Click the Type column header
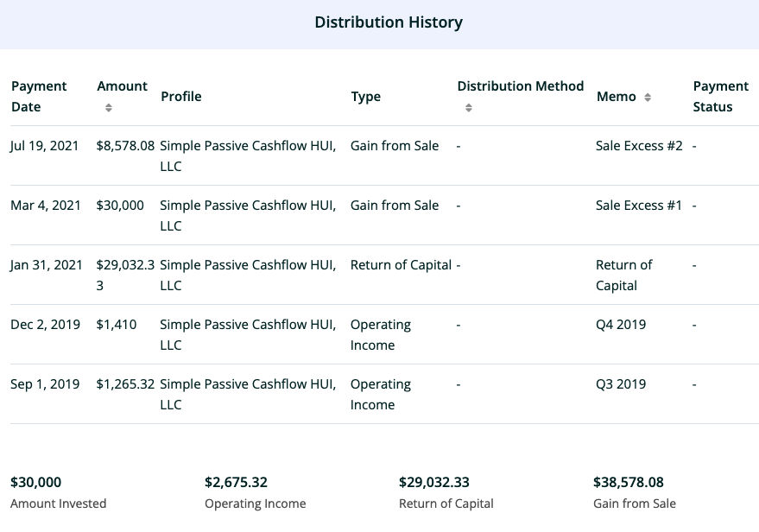759x532 pixels. [365, 97]
